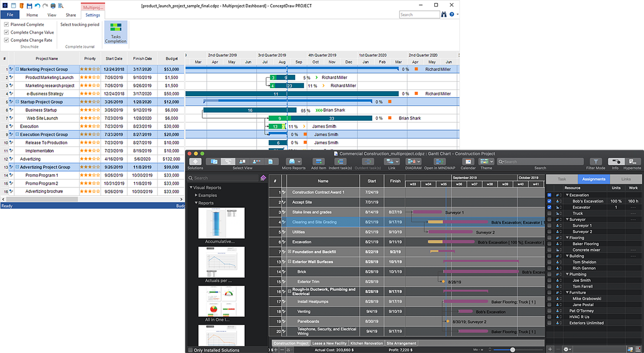Click the print preview magnifier icon
The width and height of the screenshot is (644, 353).
tap(60, 6)
